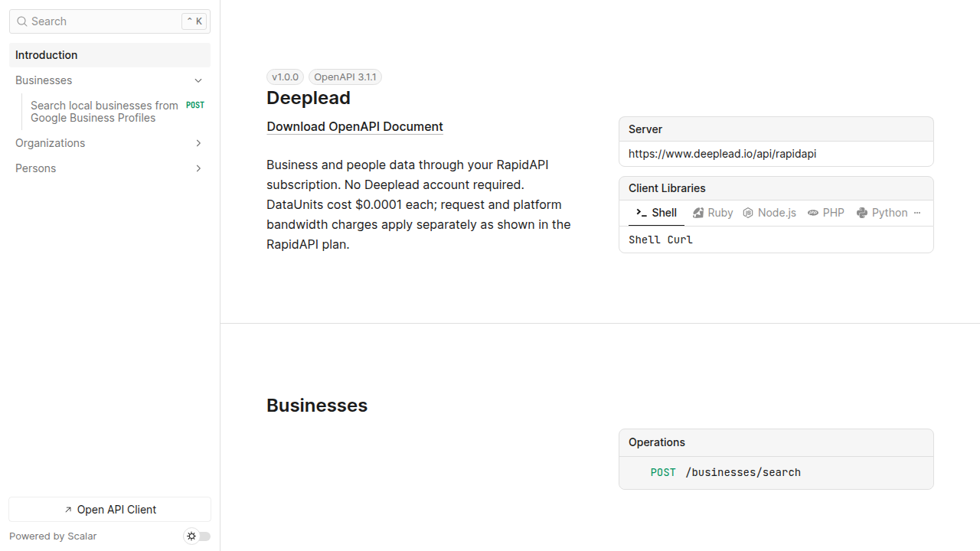
Task: Click the Businesses section heading in main content
Action: click(317, 406)
